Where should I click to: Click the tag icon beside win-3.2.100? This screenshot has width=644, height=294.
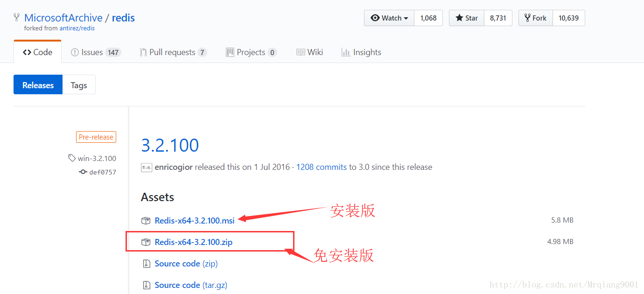[x=71, y=158]
